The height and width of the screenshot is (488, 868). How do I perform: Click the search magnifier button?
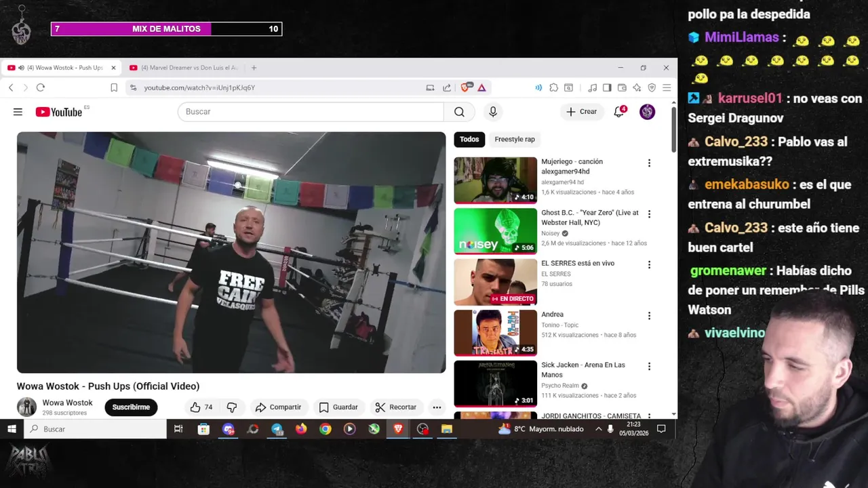[x=459, y=112]
